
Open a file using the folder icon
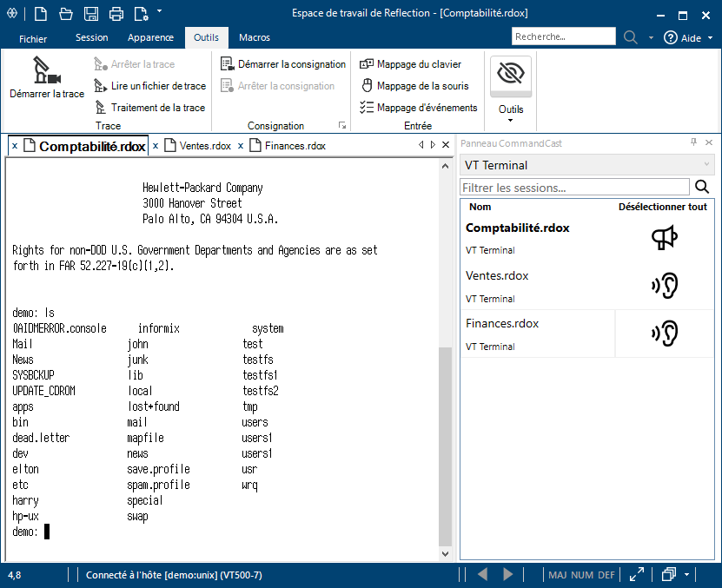tap(66, 14)
